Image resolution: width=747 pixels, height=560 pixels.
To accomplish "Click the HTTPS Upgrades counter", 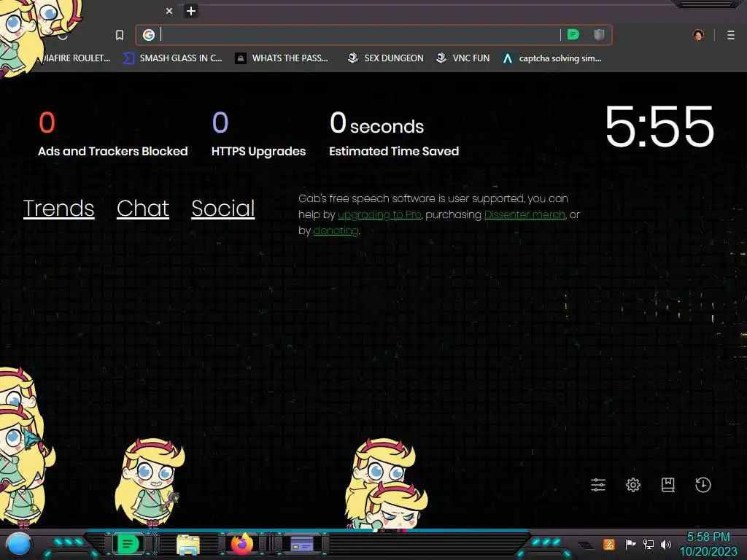I will (x=258, y=134).
